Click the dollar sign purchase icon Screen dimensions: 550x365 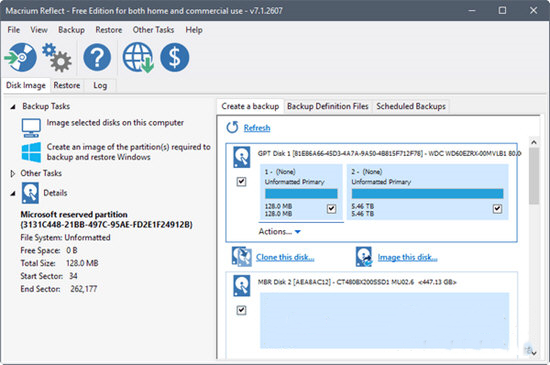coord(175,57)
